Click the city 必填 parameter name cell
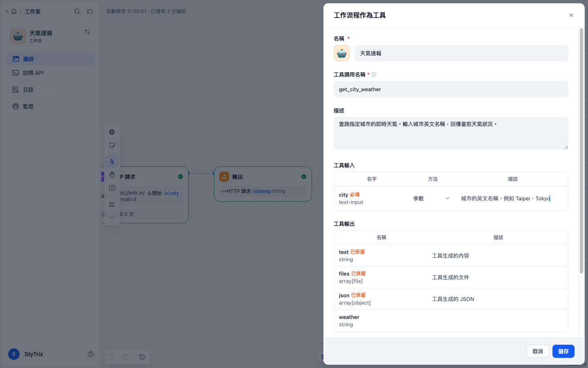Image resolution: width=588 pixels, height=368 pixels. (x=371, y=198)
